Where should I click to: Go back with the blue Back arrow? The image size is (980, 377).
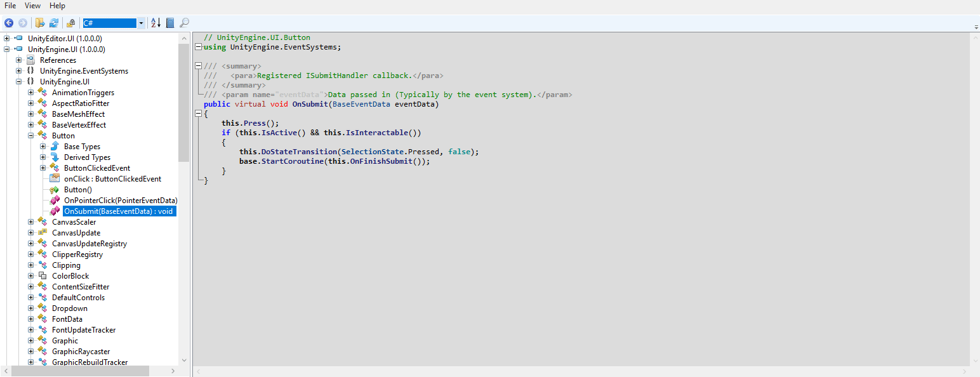coord(9,23)
